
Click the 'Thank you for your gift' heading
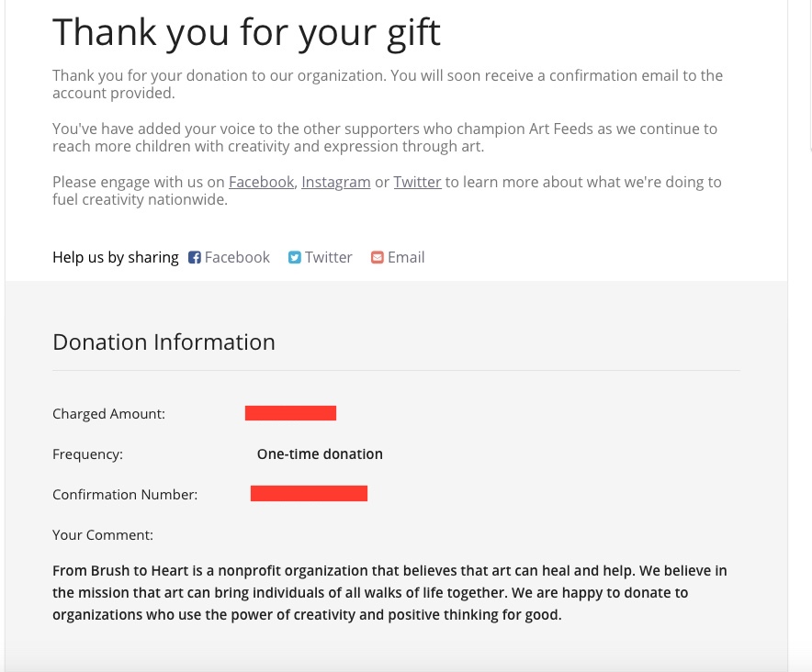click(246, 33)
